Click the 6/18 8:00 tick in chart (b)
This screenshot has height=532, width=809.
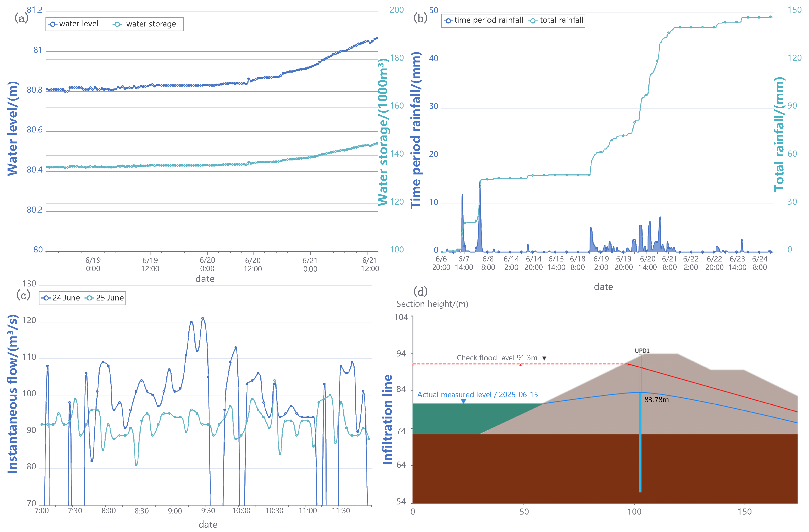[x=577, y=263]
